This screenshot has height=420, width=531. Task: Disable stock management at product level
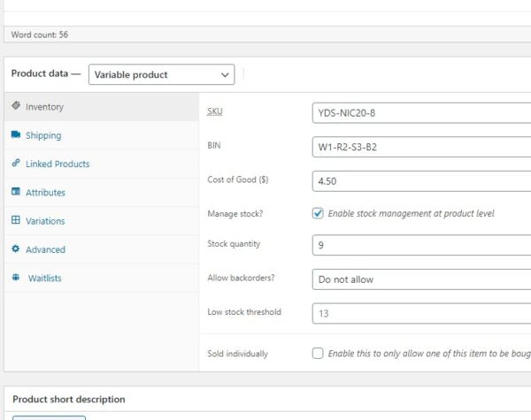[x=318, y=213]
